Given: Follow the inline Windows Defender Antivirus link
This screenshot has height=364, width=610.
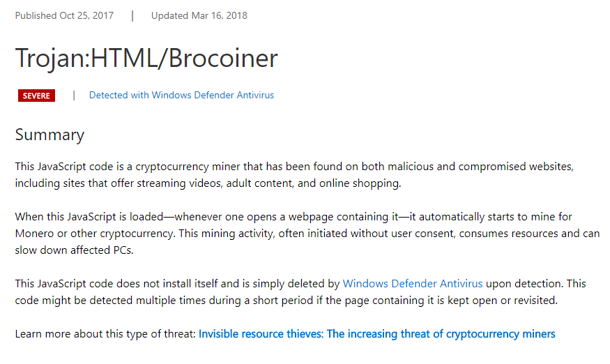Looking at the screenshot, I should [413, 283].
